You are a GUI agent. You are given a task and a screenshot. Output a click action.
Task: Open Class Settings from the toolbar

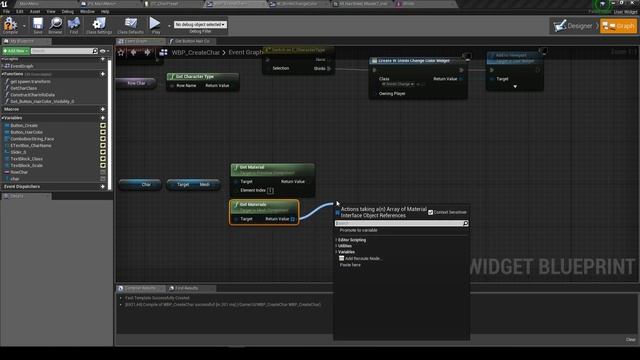click(x=98, y=25)
